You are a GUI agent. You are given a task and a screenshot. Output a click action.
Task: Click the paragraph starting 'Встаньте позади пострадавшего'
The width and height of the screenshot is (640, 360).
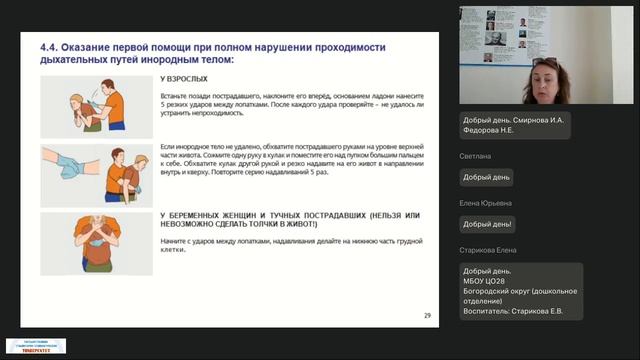(x=292, y=104)
